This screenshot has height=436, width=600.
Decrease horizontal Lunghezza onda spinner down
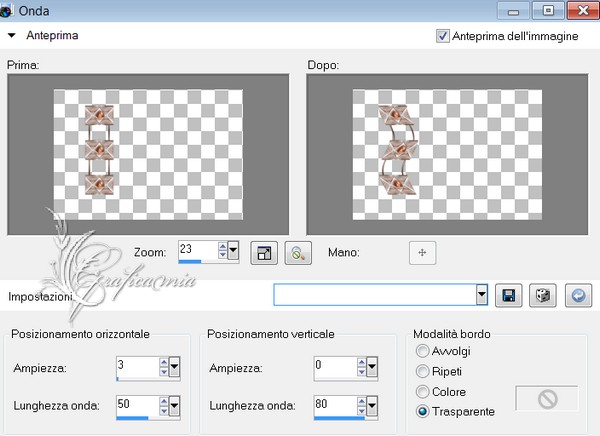[x=164, y=410]
